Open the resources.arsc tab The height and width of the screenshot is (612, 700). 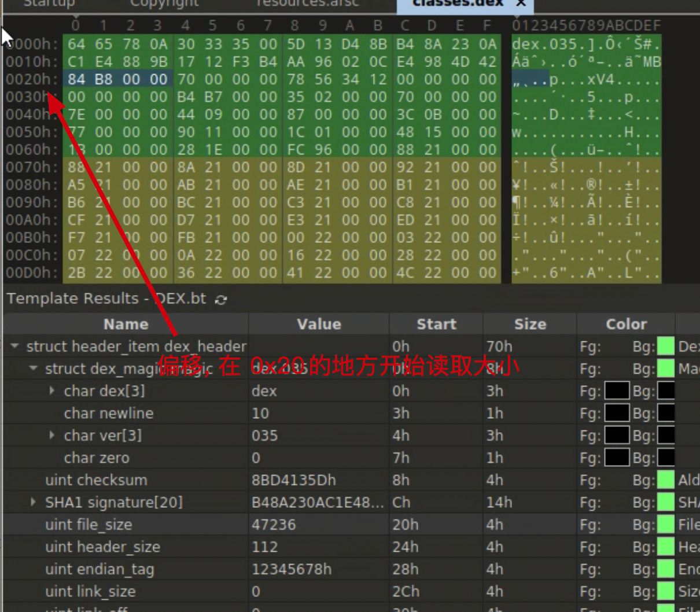[308, 3]
